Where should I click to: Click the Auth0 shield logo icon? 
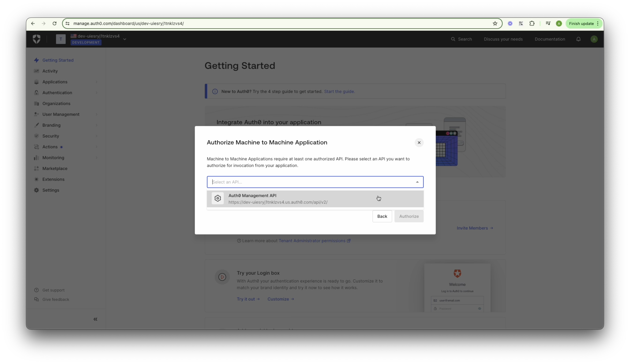click(37, 39)
